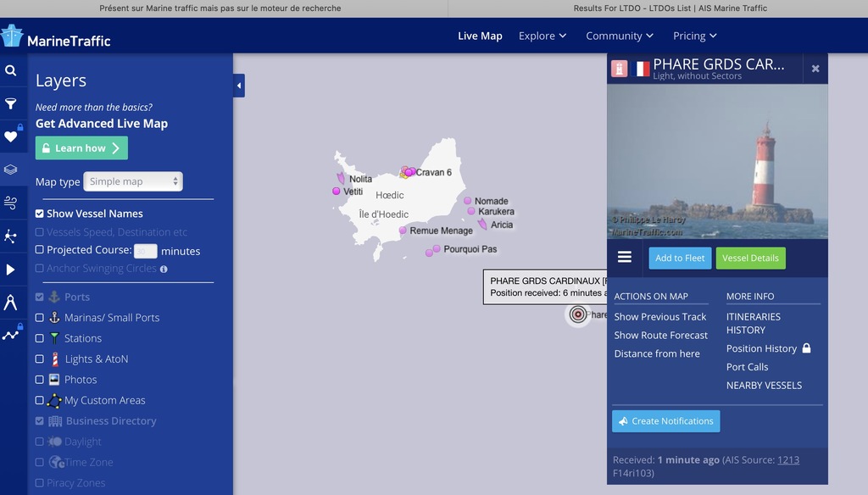Viewport: 868px width, 495px height.
Task: Enable My Custom Areas checkbox
Action: (39, 400)
